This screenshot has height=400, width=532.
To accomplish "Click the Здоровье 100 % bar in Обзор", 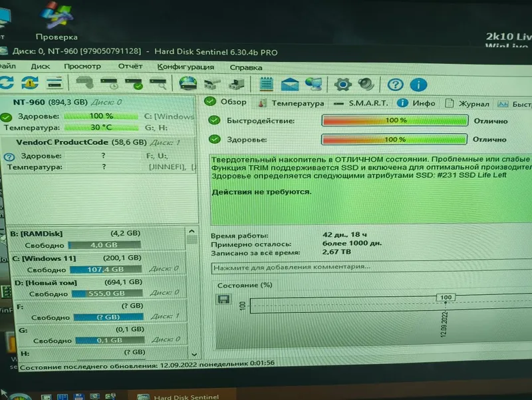I will [x=394, y=139].
